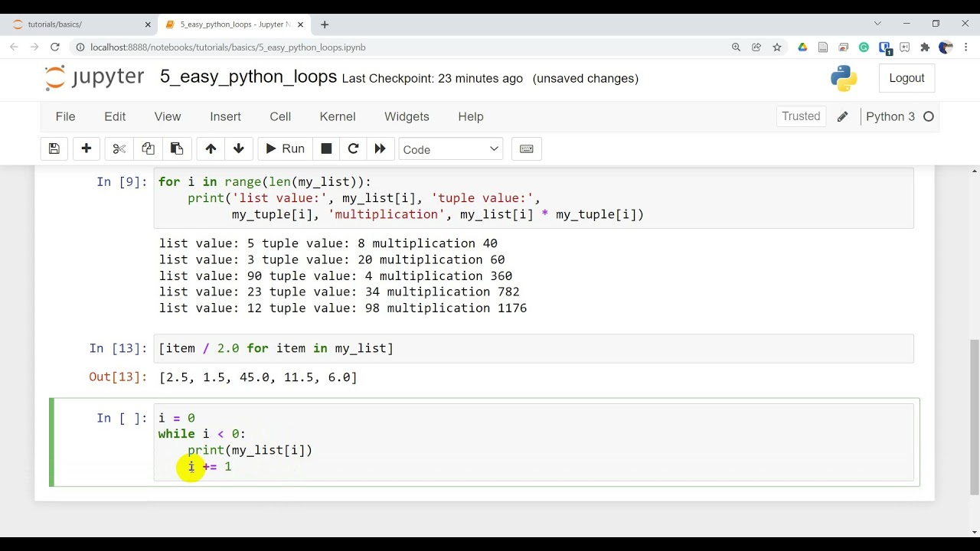Move selected cell up arrow

[211, 149]
